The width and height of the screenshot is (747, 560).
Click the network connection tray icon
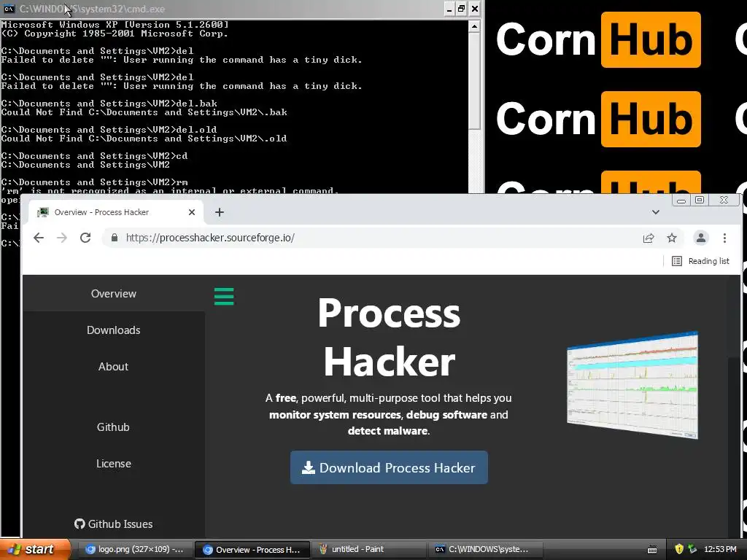tap(693, 549)
